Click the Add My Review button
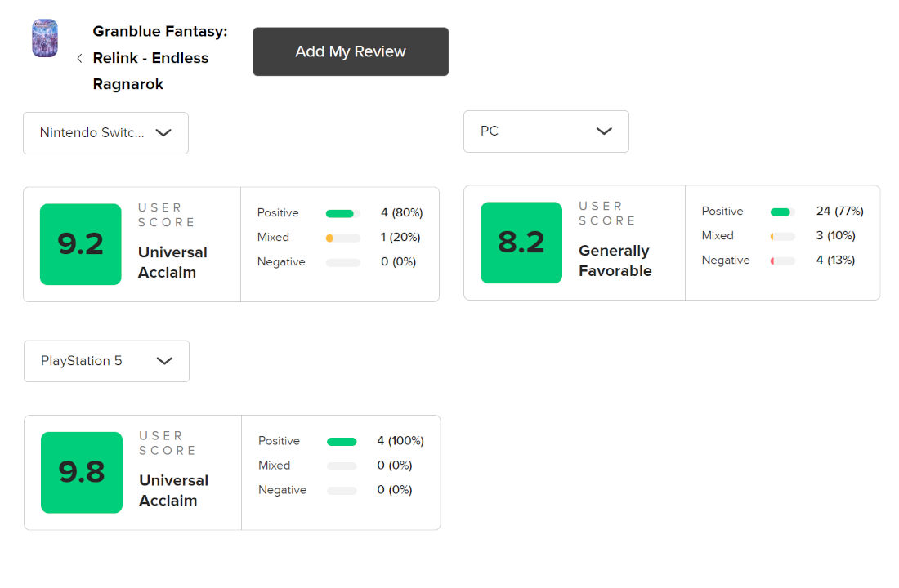 point(351,51)
